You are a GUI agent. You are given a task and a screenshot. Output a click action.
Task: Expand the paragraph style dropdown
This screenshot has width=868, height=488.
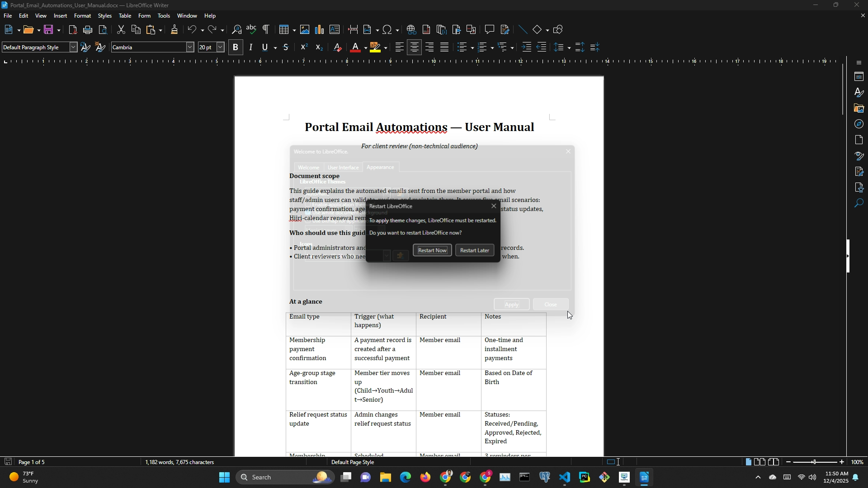[x=73, y=47]
